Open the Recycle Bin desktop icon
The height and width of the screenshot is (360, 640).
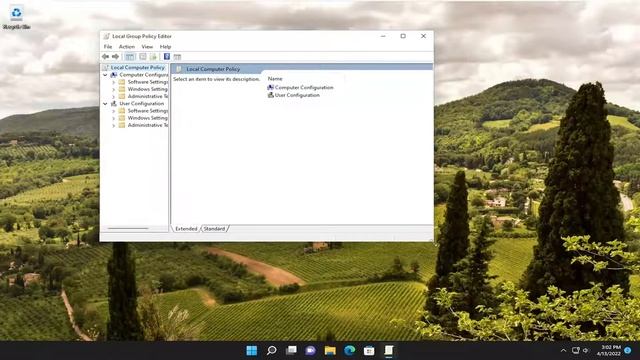pos(16,17)
